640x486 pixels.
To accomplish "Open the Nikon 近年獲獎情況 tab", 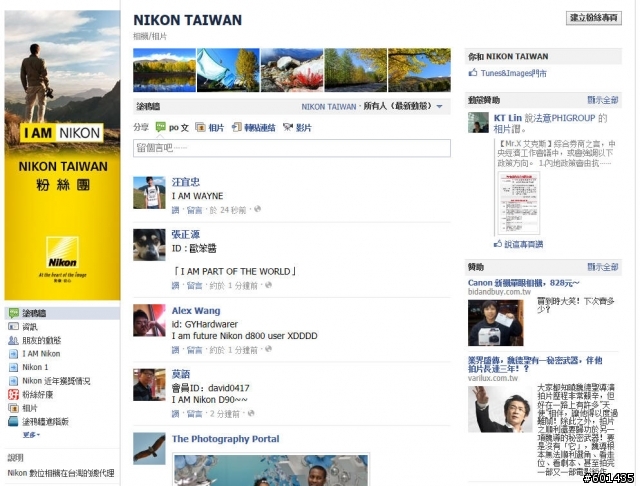I will pyautogui.click(x=56, y=381).
